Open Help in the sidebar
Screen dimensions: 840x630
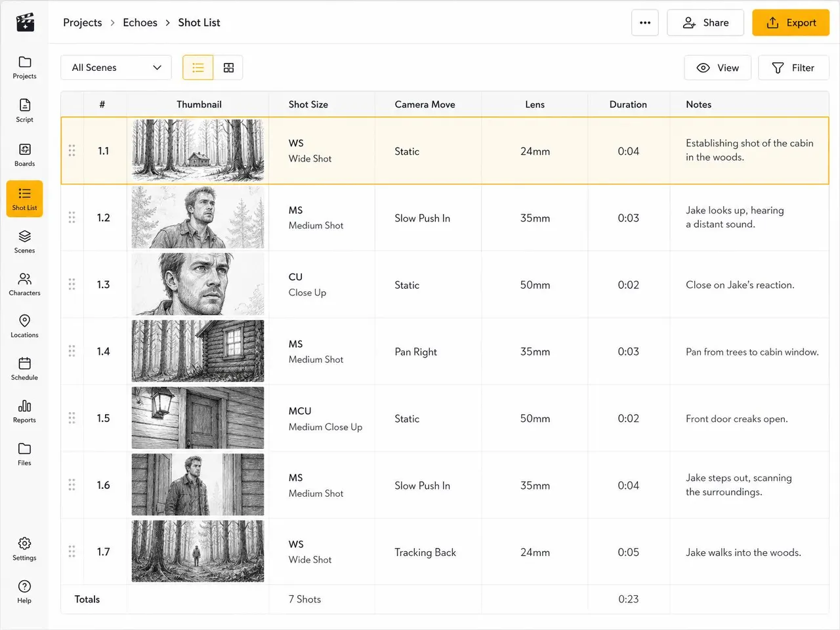[24, 592]
